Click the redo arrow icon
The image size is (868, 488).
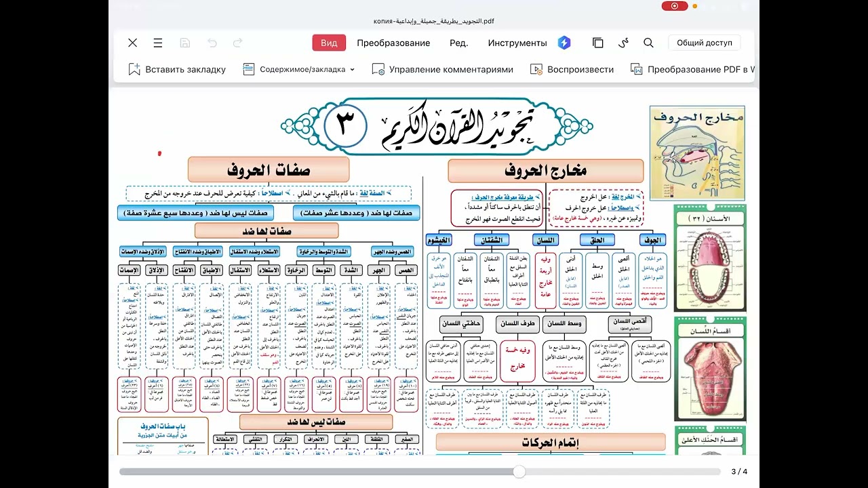tap(238, 43)
